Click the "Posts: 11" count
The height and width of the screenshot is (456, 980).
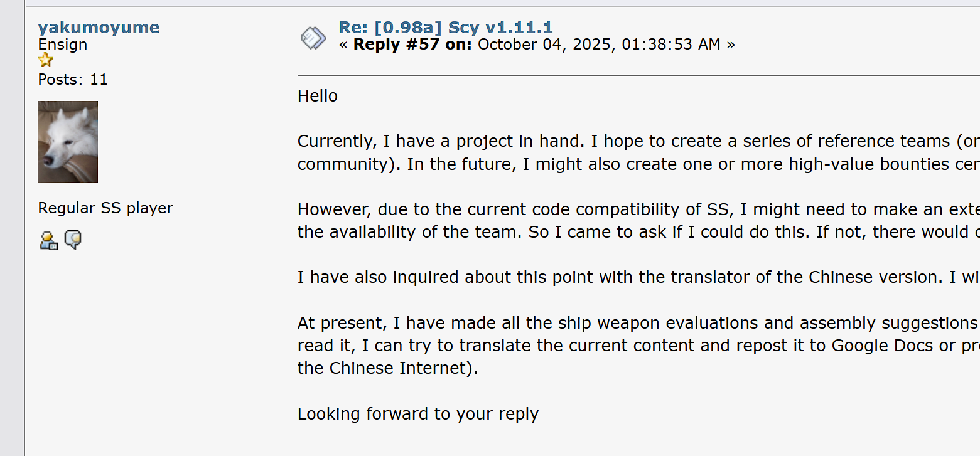(73, 80)
